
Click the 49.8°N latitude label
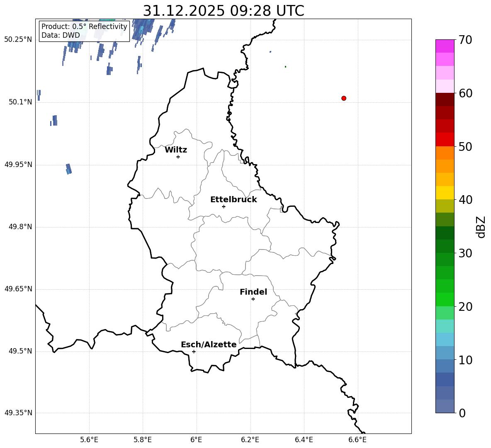[x=20, y=227]
